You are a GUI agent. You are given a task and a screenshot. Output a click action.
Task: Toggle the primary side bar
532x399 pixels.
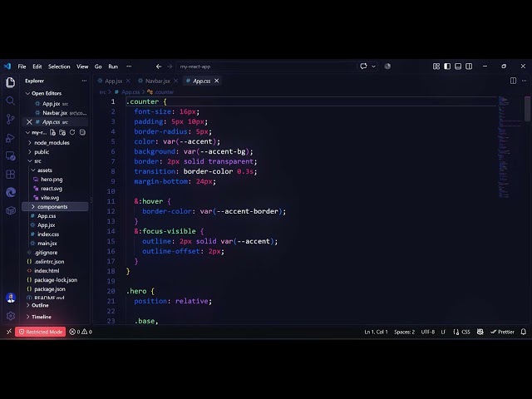tap(447, 66)
